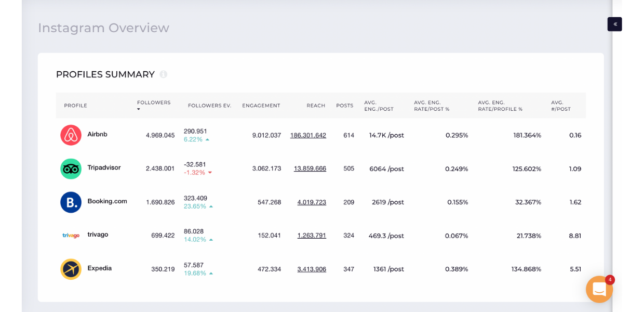Click Expedia growth percentage 19.68%

195,274
